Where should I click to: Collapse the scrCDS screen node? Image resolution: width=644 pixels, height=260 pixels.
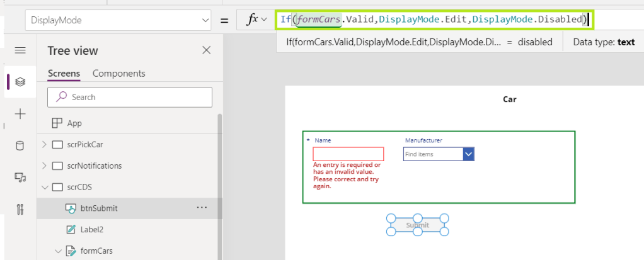(x=43, y=188)
